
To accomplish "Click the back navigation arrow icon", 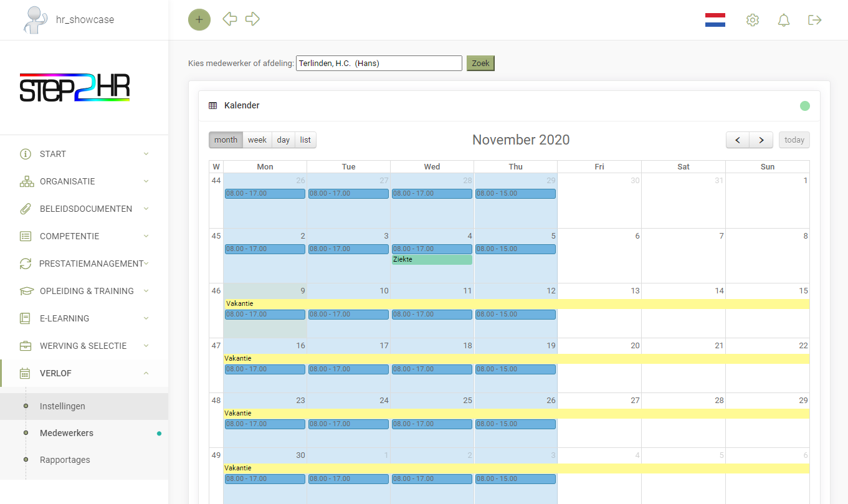I will coord(229,19).
